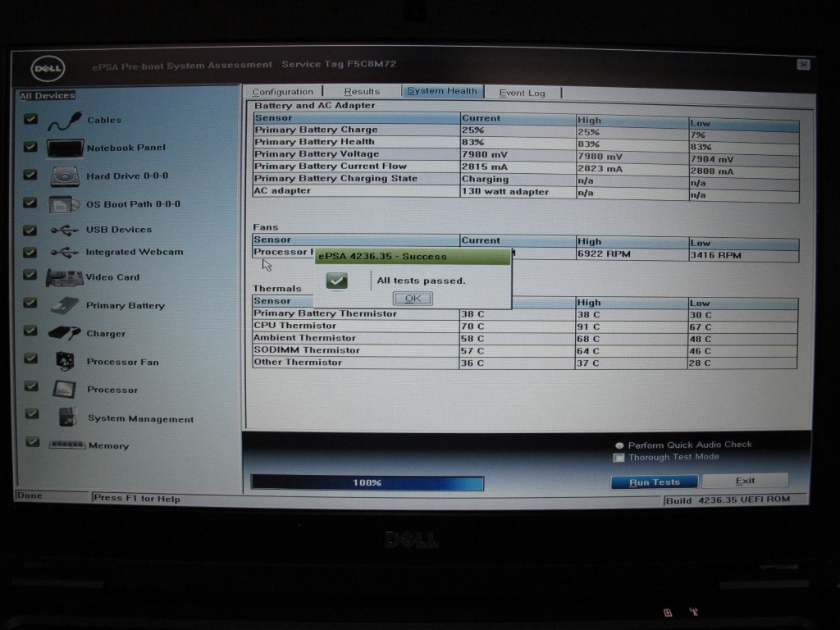Uncheck the Charger checkbox

click(31, 331)
